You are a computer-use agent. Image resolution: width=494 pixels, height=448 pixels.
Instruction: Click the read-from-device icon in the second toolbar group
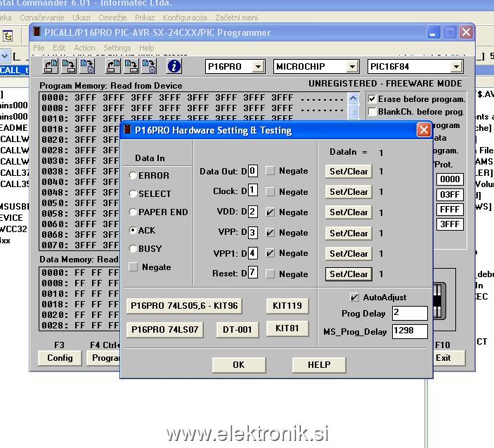point(113,66)
